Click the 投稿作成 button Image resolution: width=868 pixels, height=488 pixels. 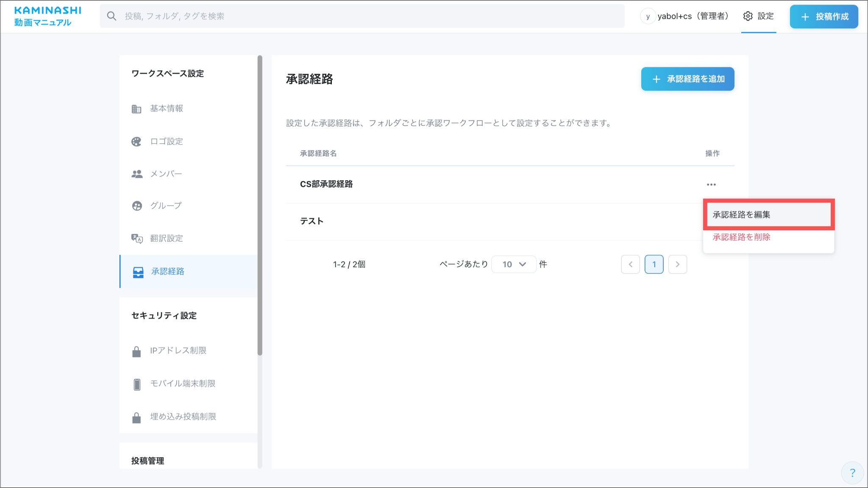coord(823,17)
